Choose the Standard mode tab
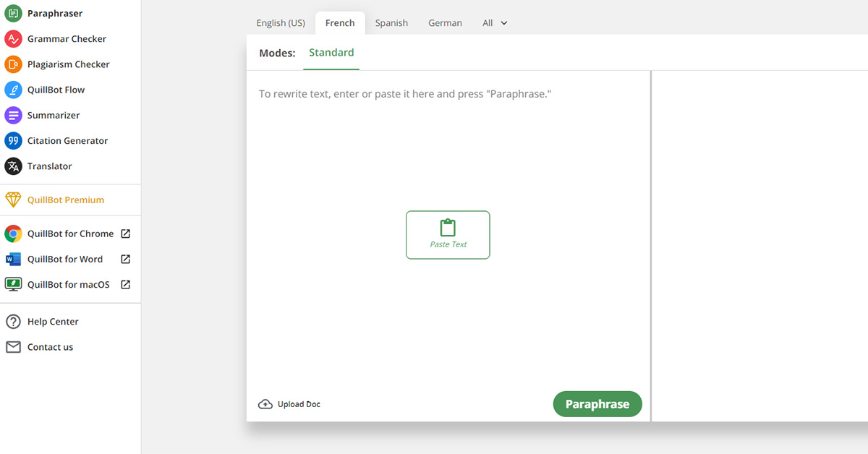 (331, 53)
